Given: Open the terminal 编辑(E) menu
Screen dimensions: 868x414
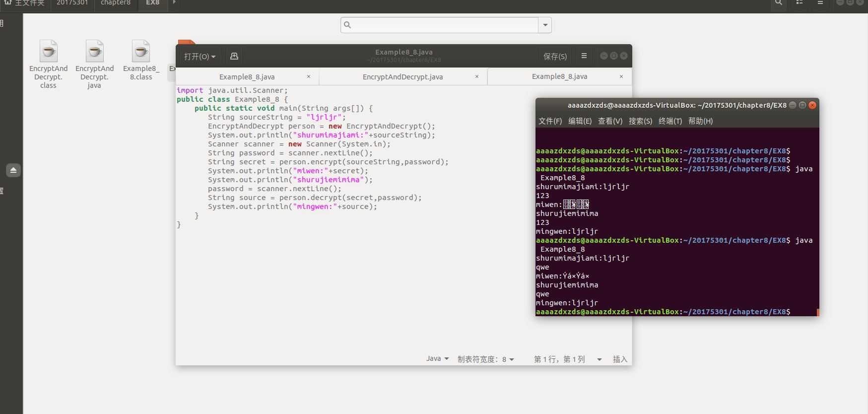Looking at the screenshot, I should coord(580,121).
